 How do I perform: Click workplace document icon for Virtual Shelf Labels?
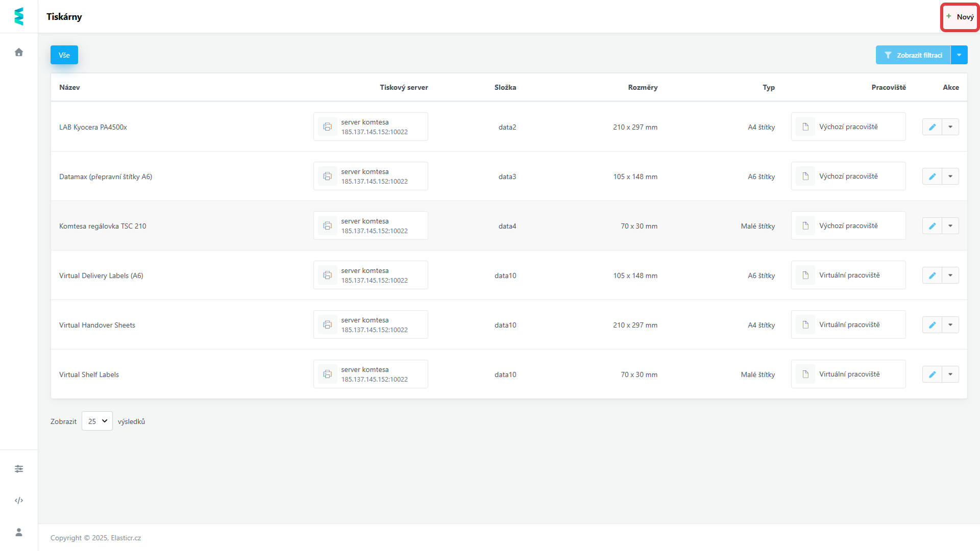click(x=805, y=374)
